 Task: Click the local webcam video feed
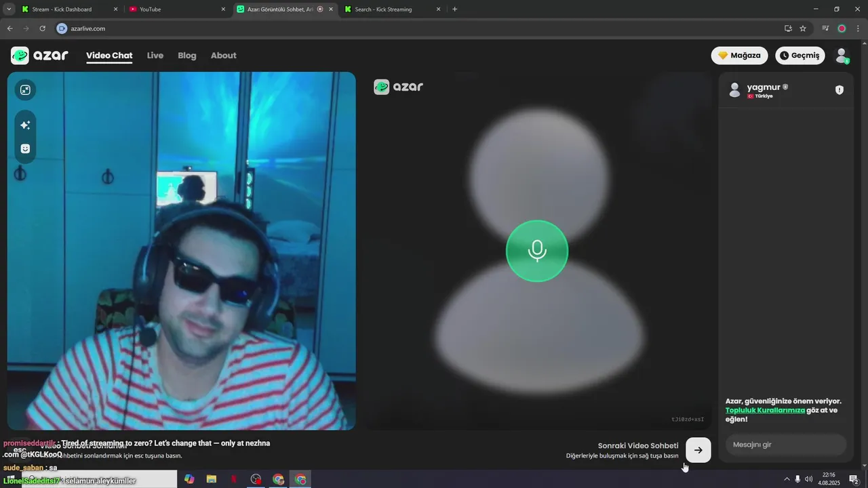[182, 251]
